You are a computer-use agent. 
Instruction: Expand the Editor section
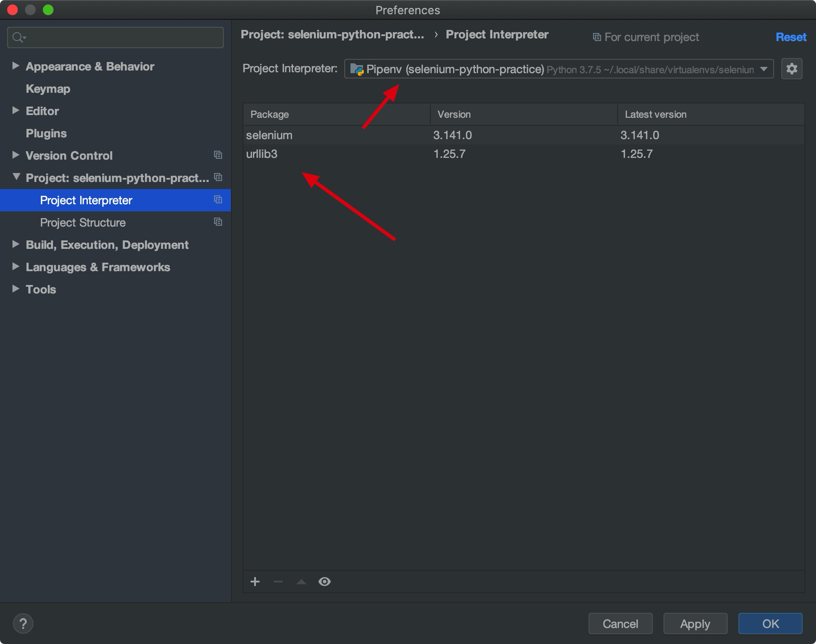pyautogui.click(x=16, y=111)
